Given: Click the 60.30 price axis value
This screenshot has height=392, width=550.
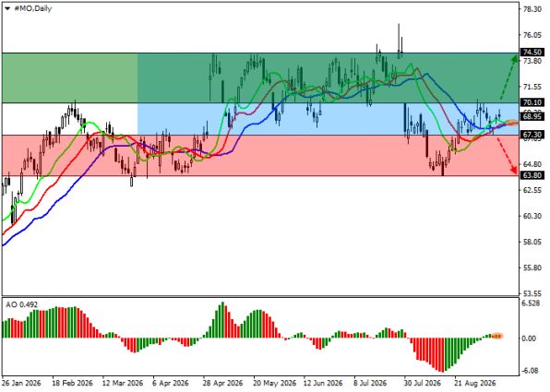Looking at the screenshot, I should pyautogui.click(x=532, y=216).
